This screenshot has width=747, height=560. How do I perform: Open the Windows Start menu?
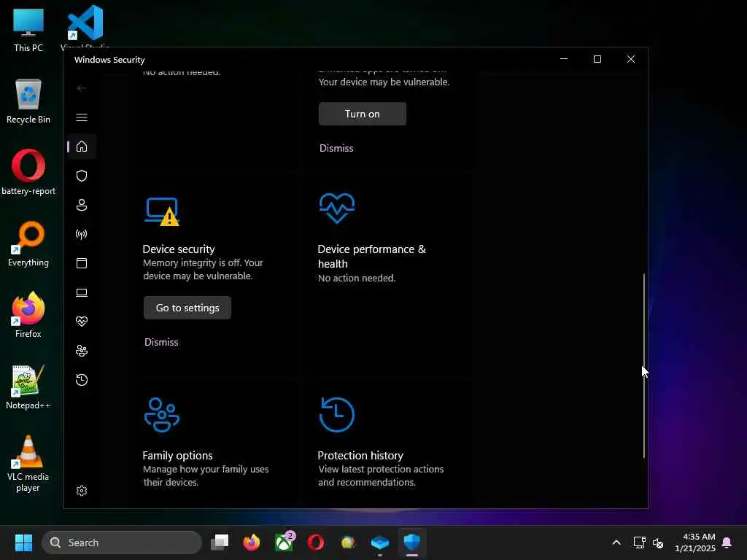tap(23, 542)
